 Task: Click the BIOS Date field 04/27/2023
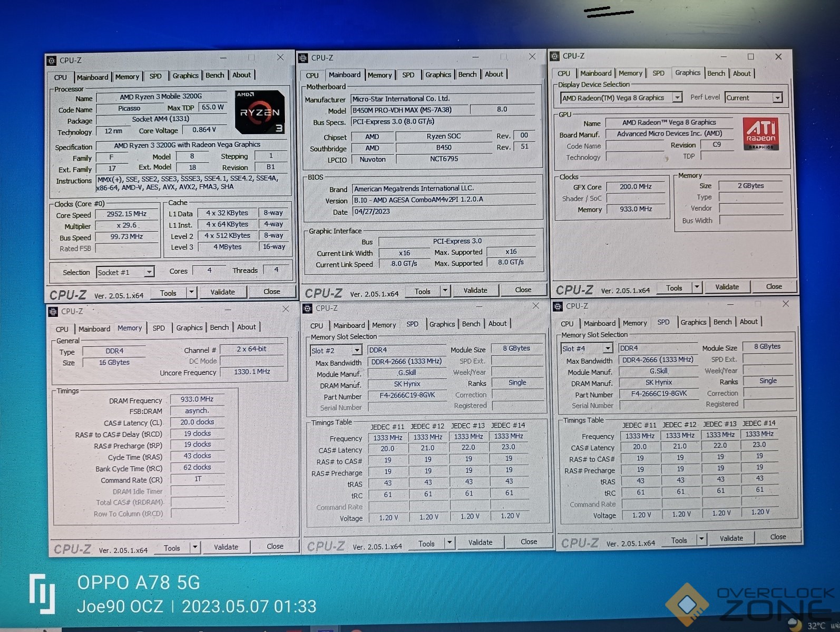(445, 212)
